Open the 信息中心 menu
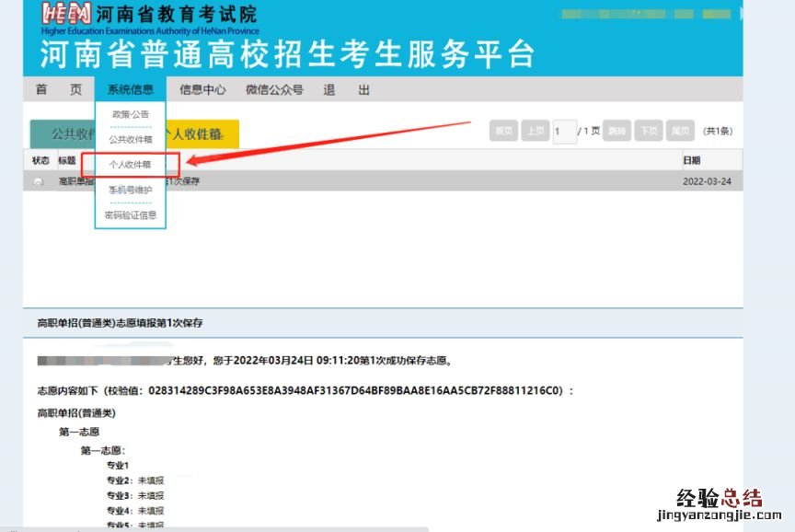This screenshot has height=532, width=795. point(202,89)
